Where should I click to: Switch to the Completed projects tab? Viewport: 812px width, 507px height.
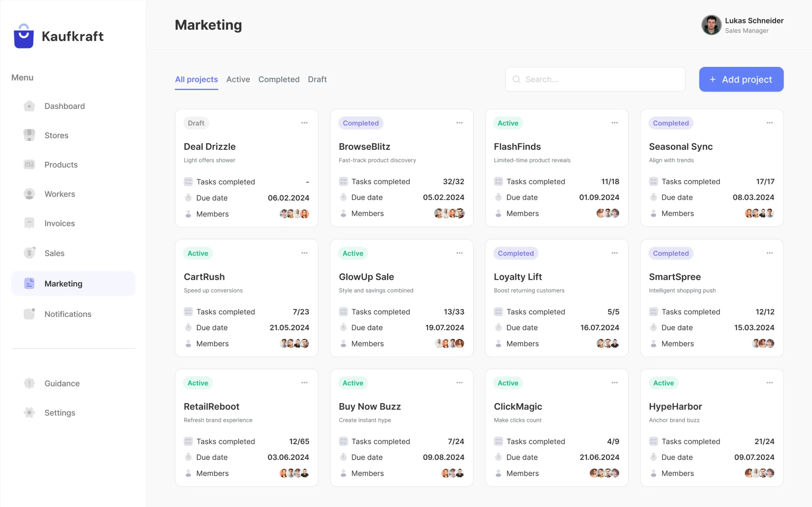[279, 80]
